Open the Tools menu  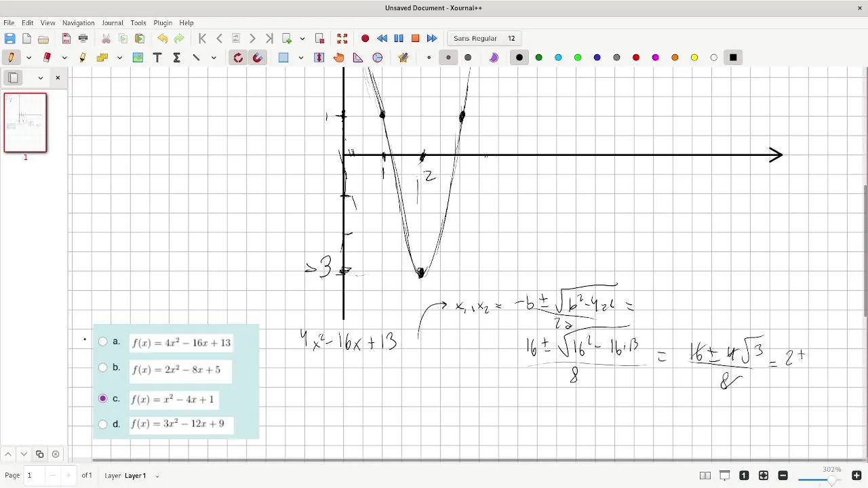[138, 23]
